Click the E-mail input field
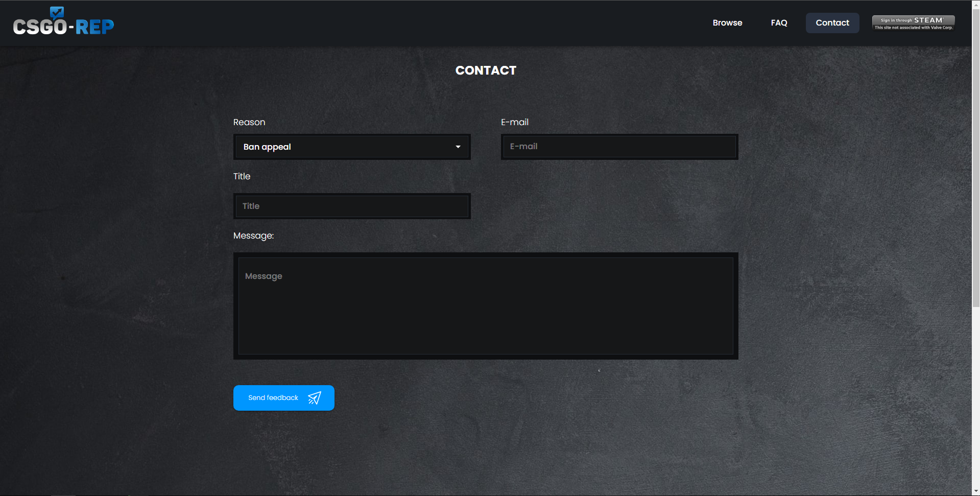Viewport: 980px width, 496px height. click(x=619, y=147)
